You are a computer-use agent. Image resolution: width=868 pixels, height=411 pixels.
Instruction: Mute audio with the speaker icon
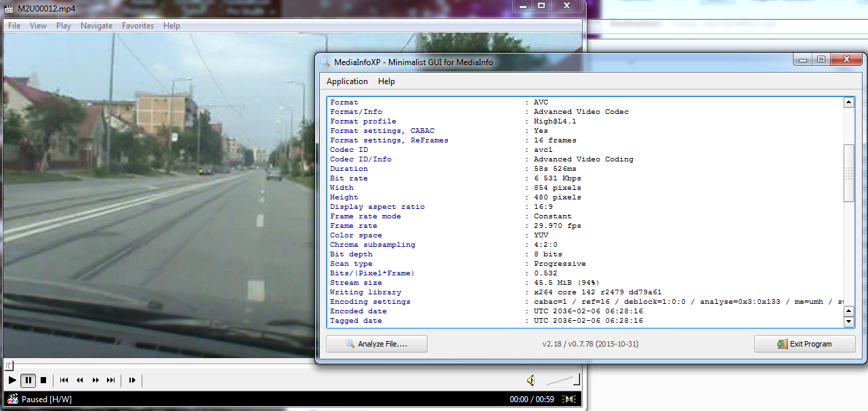(531, 380)
